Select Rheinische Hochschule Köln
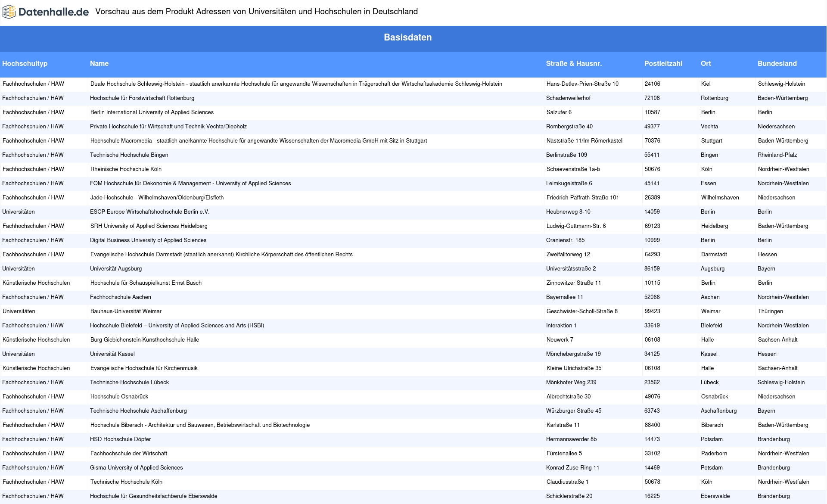The image size is (827, 504). (x=126, y=169)
